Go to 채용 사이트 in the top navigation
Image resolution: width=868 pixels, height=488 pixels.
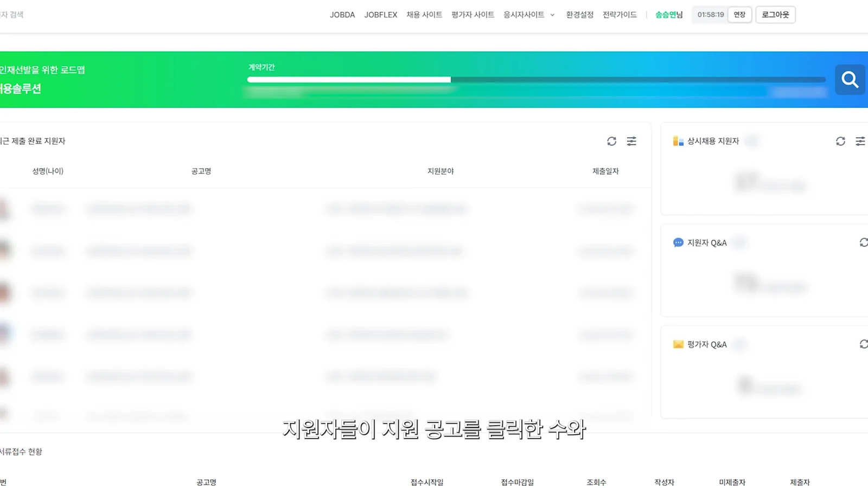pos(424,15)
